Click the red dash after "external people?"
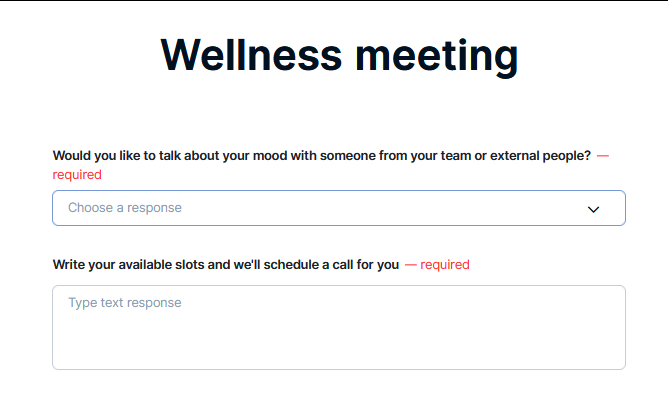Viewport: 668px width, 395px height. (603, 156)
